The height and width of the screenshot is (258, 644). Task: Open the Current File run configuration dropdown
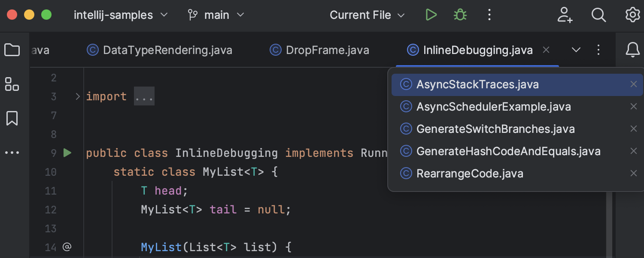tap(367, 15)
